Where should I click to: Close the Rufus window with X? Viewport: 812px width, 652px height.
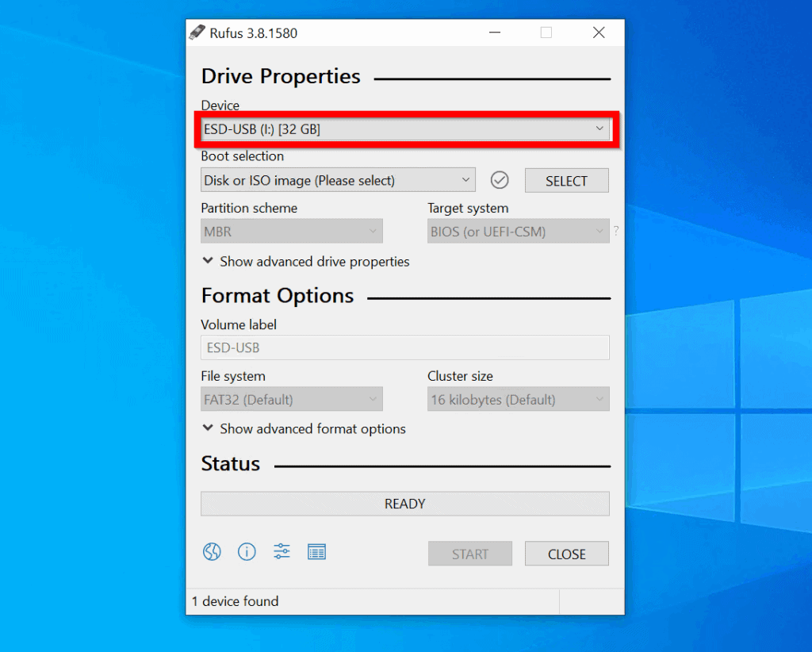click(599, 33)
